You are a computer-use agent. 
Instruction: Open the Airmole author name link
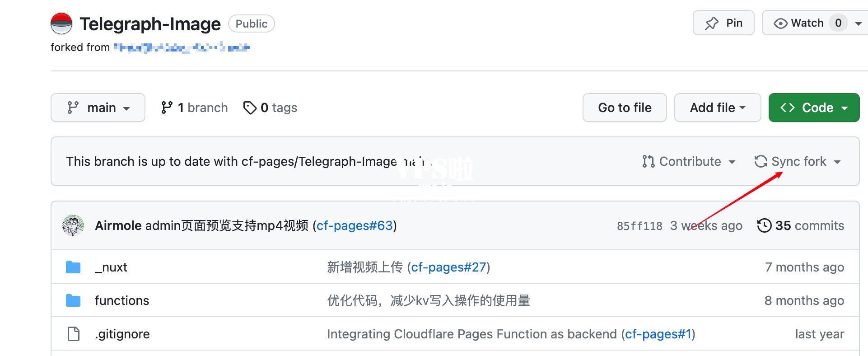coord(118,225)
